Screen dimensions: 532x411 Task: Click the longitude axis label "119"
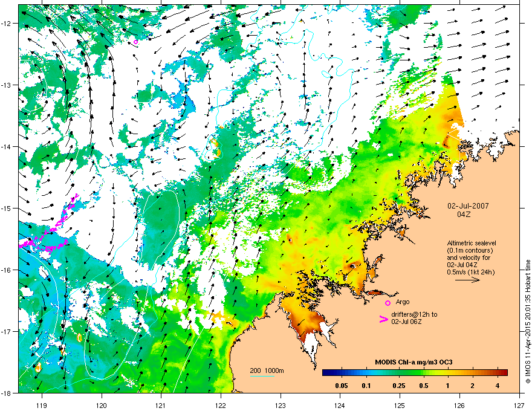coord(42,405)
